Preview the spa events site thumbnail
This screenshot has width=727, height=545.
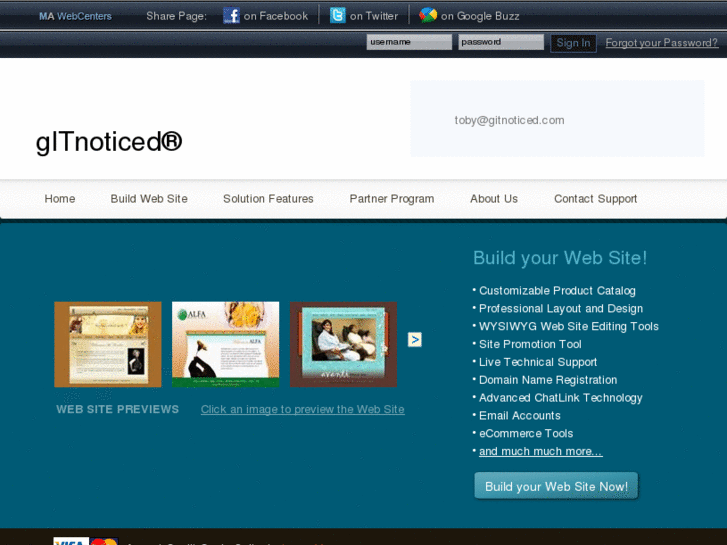[x=343, y=344]
